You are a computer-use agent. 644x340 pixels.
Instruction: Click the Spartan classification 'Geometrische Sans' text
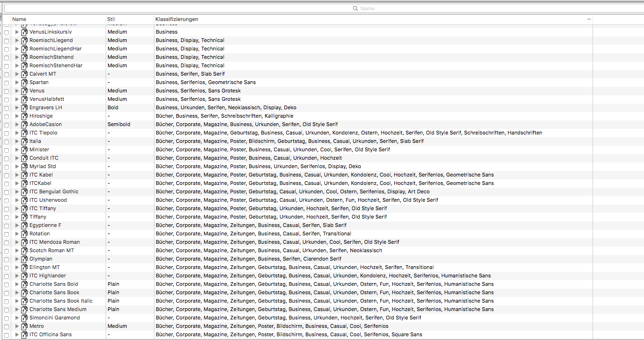[x=232, y=82]
